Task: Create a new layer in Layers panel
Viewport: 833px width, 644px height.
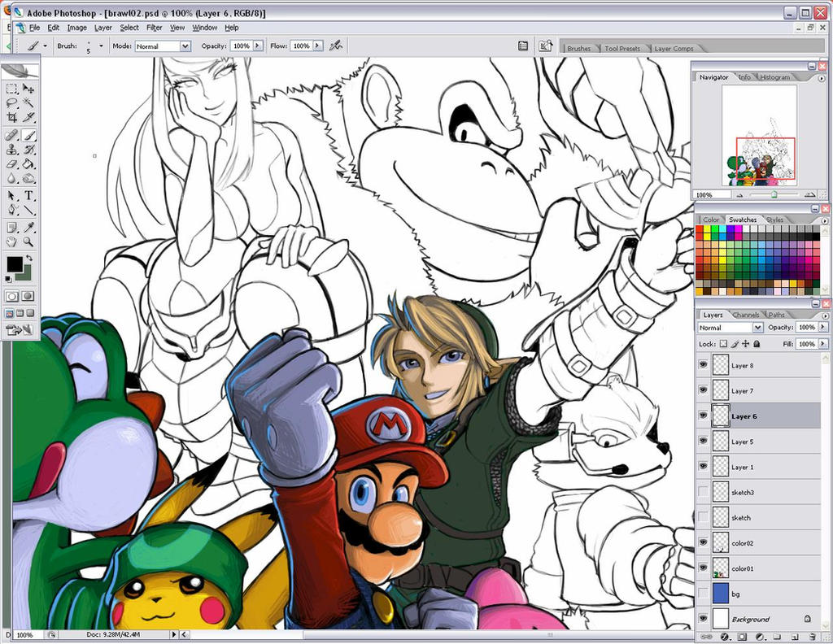Action: click(795, 637)
